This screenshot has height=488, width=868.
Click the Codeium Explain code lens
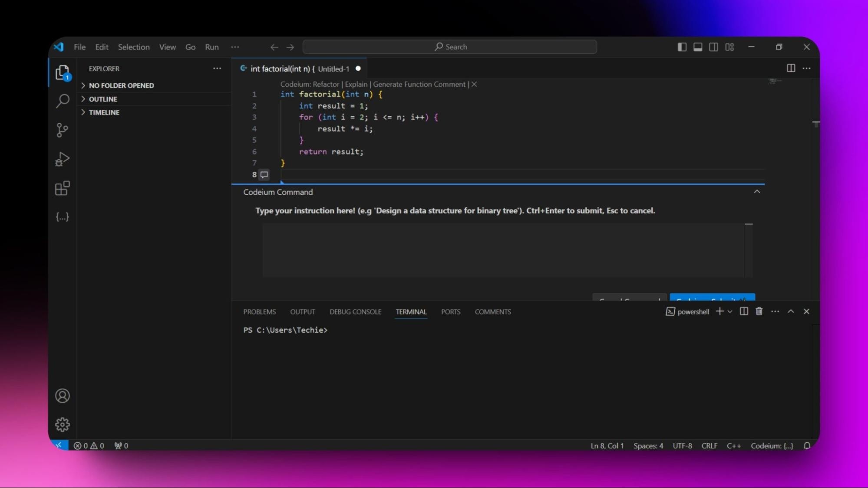pos(356,84)
